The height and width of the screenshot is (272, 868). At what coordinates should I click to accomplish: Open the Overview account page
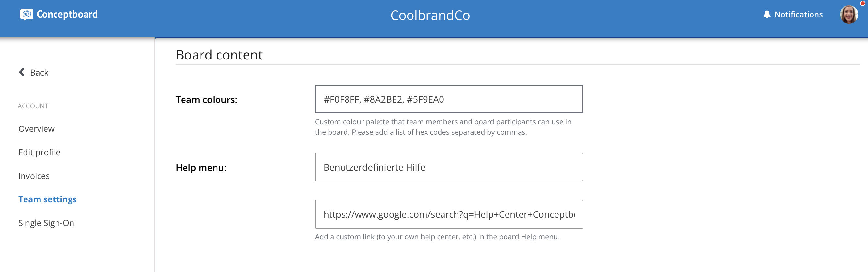[x=36, y=129]
